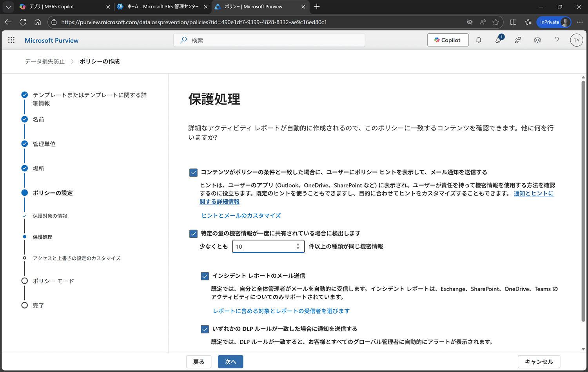Image resolution: width=588 pixels, height=372 pixels.
Task: Uncheck 特定の量の機密情報 checkbox
Action: (193, 234)
